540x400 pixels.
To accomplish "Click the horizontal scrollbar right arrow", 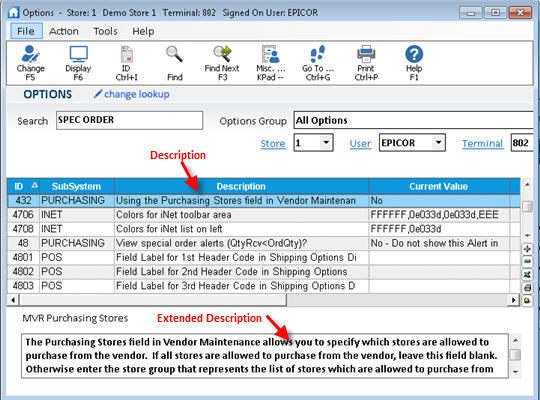I will (x=513, y=300).
